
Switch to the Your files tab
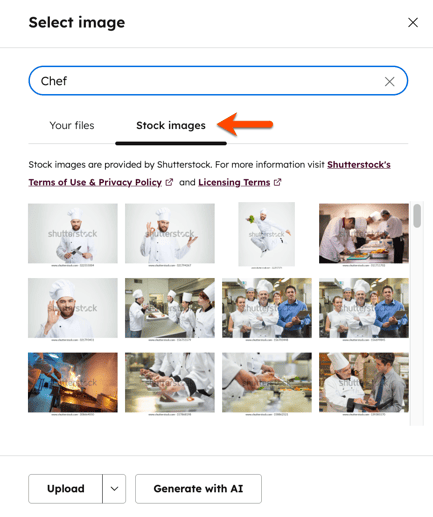(72, 126)
